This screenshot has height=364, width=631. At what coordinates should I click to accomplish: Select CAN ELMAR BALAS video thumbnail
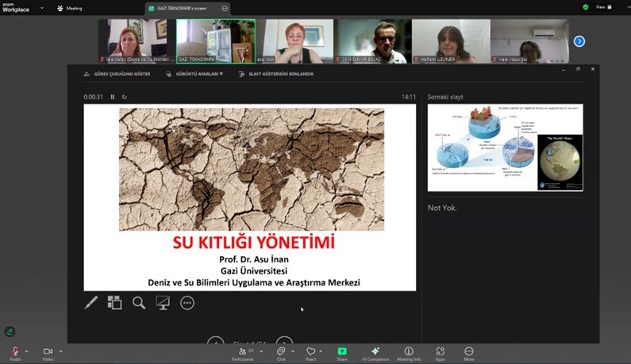tap(373, 41)
